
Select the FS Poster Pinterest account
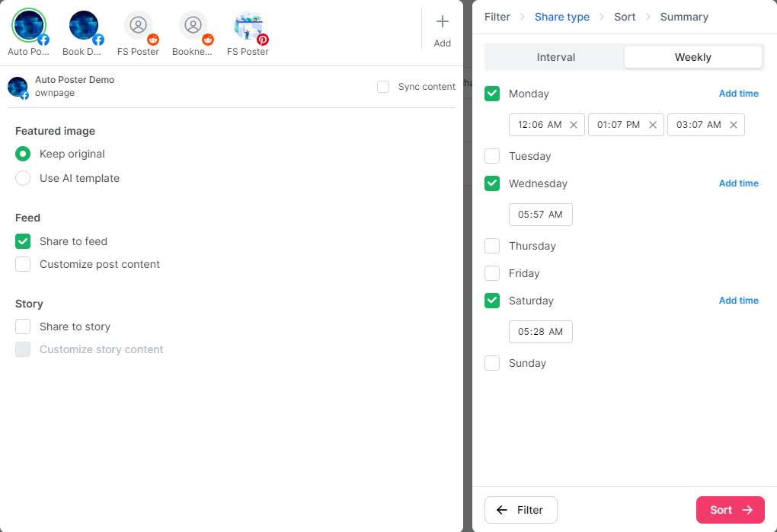coord(248,25)
